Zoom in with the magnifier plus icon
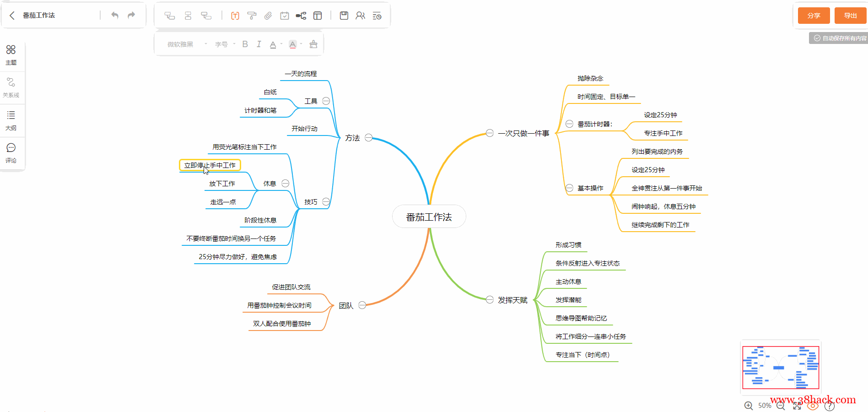Screen dimensions: 868x412 [749, 406]
